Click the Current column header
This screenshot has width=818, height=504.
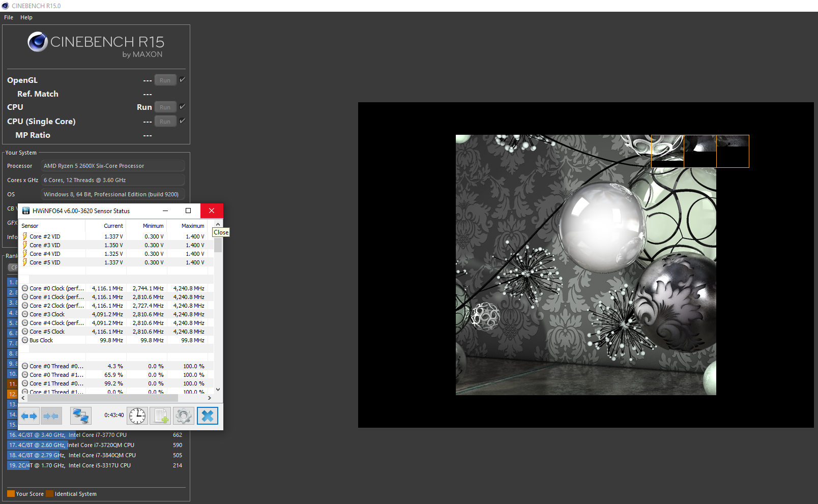tap(106, 226)
